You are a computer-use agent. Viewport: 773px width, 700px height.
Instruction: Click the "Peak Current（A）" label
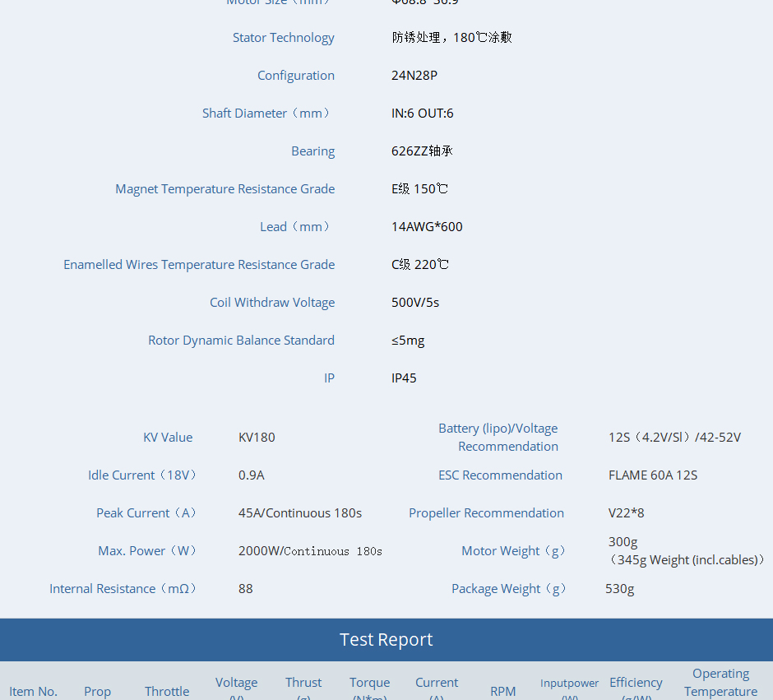click(146, 513)
